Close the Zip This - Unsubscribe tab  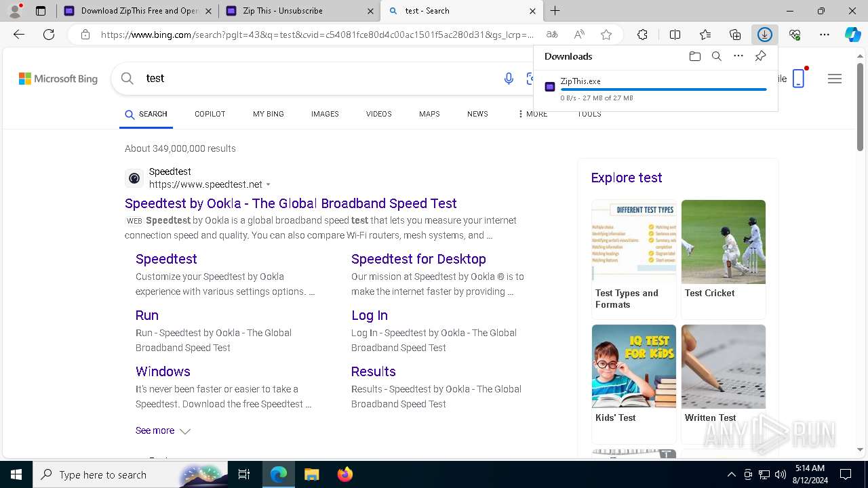click(x=370, y=11)
